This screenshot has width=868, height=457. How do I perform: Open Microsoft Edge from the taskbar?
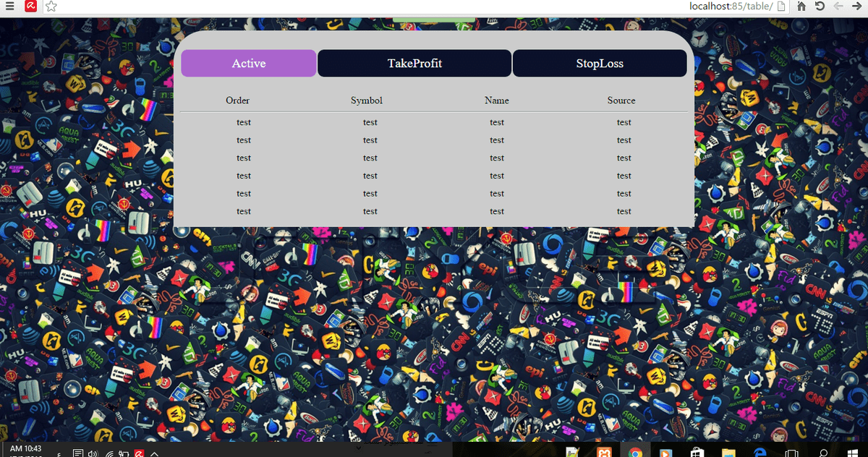(759, 453)
